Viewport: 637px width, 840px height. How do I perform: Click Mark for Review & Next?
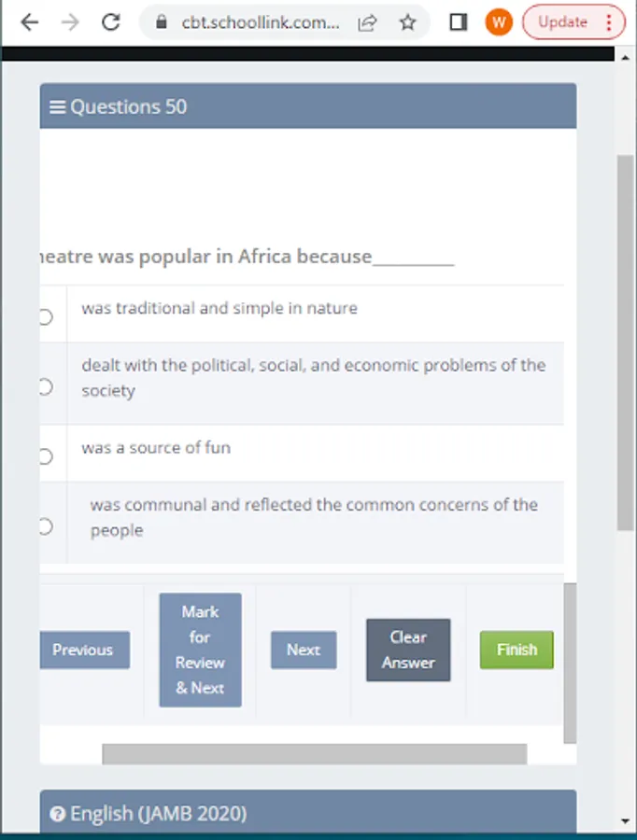coord(200,650)
